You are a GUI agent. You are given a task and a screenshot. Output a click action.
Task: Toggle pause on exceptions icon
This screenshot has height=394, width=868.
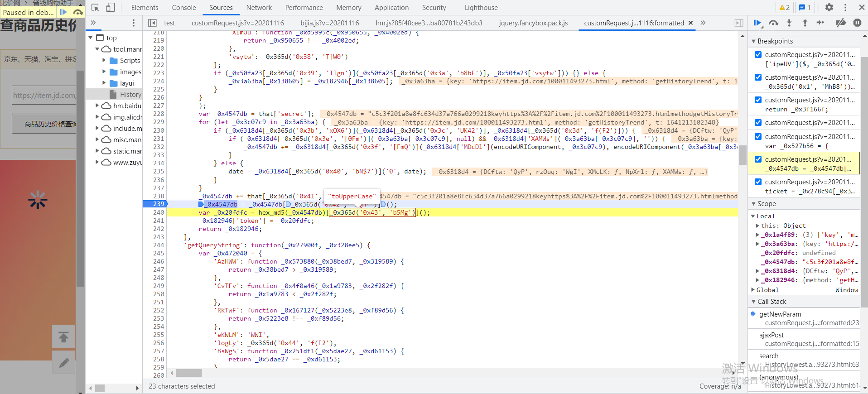tap(857, 23)
